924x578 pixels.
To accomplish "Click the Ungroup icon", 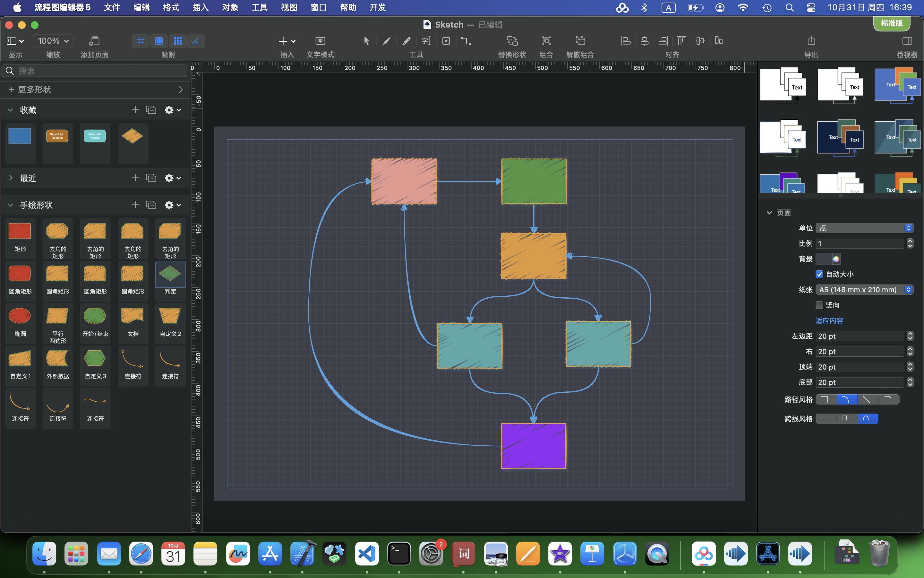I will click(x=580, y=41).
